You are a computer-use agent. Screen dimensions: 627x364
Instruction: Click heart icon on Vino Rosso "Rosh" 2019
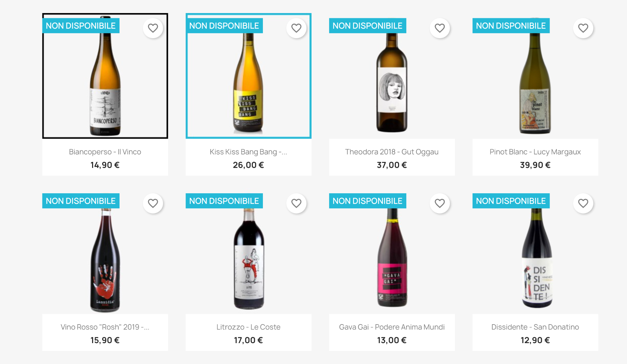point(153,203)
